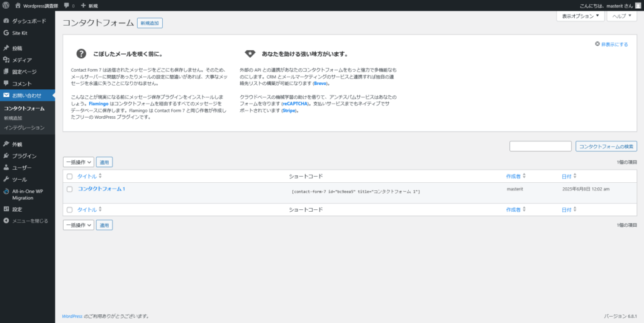This screenshot has width=644, height=323.
Task: Open 新規追加 submenu under お問い合わせ
Action: [13, 118]
